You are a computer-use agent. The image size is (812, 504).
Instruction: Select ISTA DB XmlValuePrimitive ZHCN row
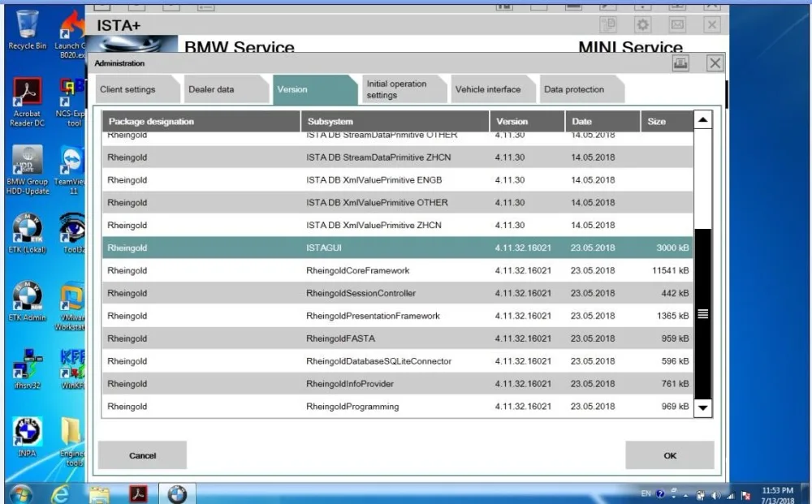(x=398, y=226)
